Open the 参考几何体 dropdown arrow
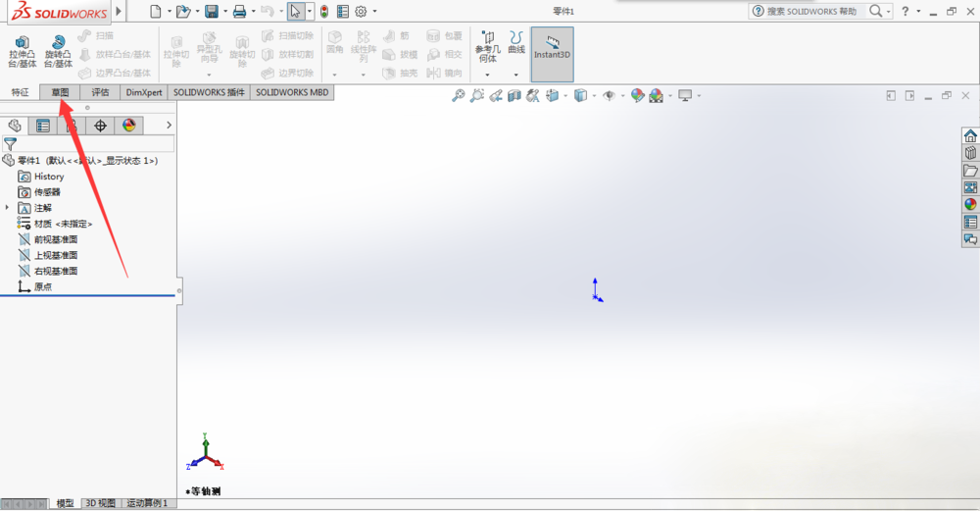Image resolution: width=980 pixels, height=511 pixels. [x=487, y=76]
